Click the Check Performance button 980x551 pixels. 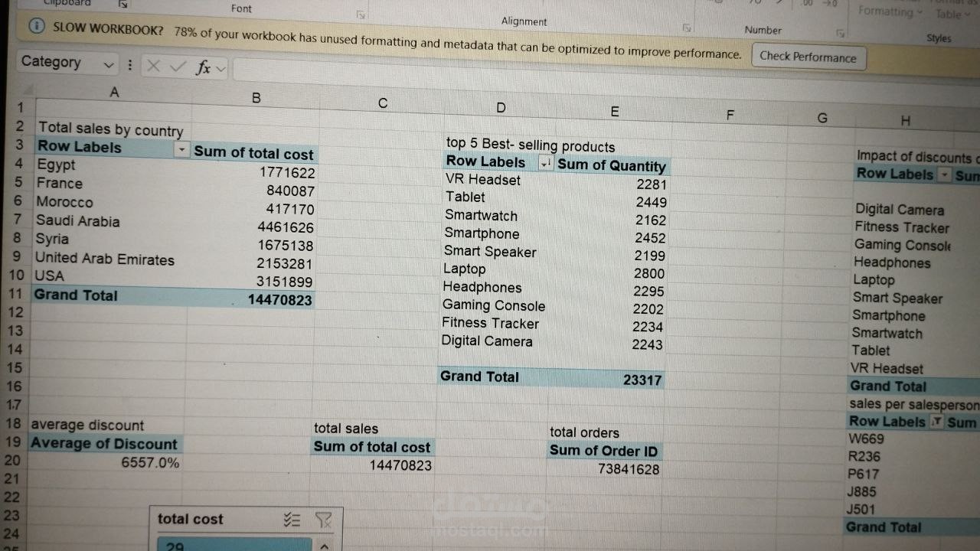pos(808,57)
